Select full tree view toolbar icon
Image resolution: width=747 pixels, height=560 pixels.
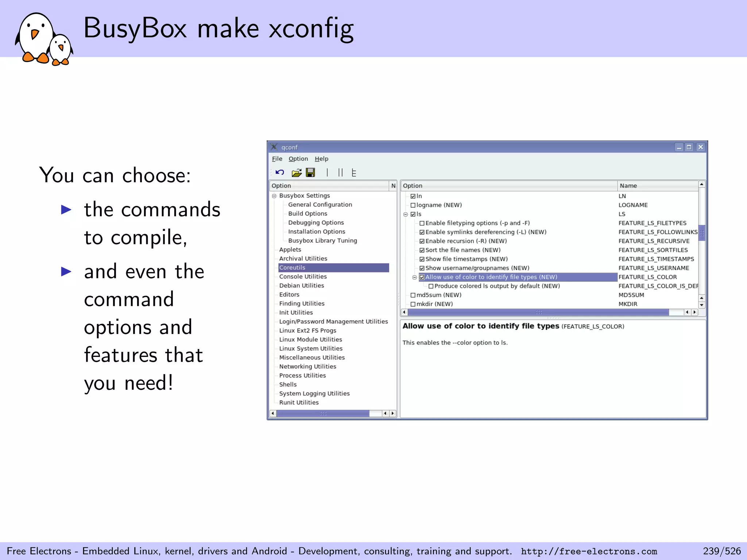(353, 172)
